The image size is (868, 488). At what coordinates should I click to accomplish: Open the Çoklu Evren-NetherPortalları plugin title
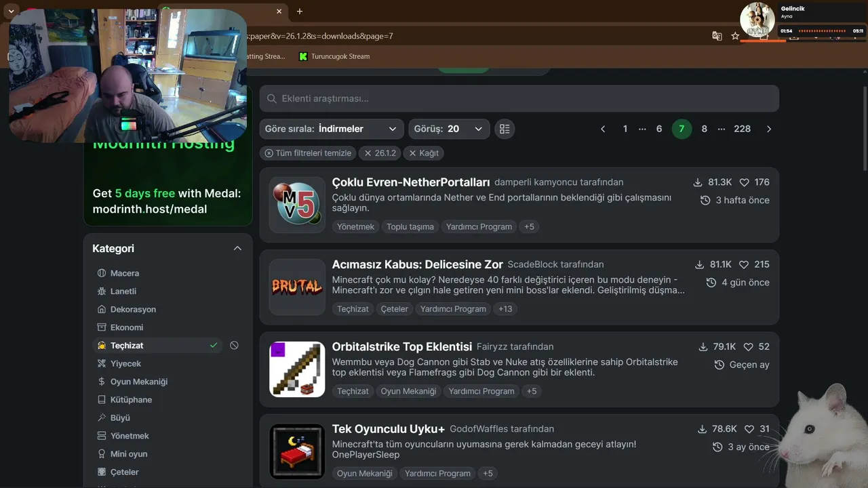411,182
